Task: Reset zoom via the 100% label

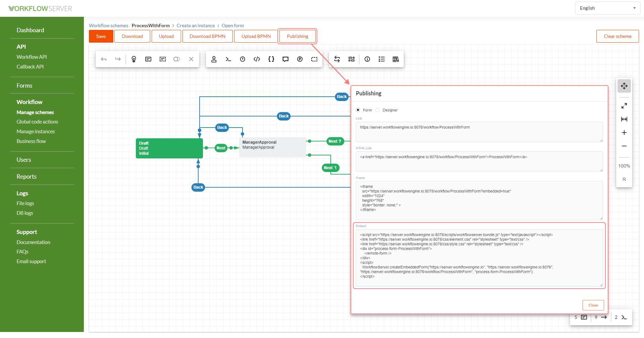Action: click(x=624, y=166)
